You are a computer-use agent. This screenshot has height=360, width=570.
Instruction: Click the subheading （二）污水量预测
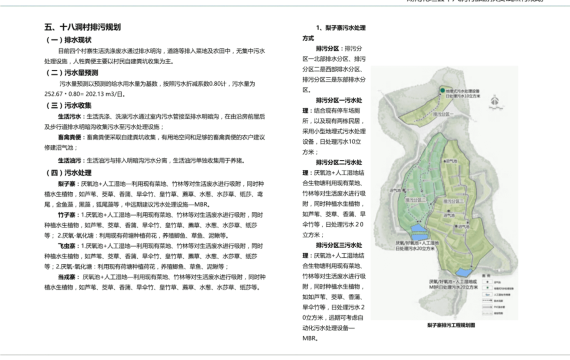(x=71, y=73)
